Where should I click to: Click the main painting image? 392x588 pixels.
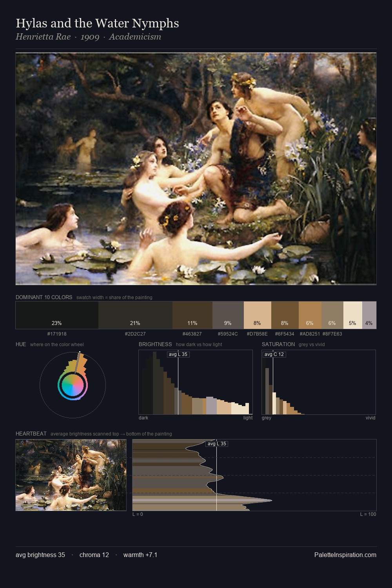(x=196, y=169)
